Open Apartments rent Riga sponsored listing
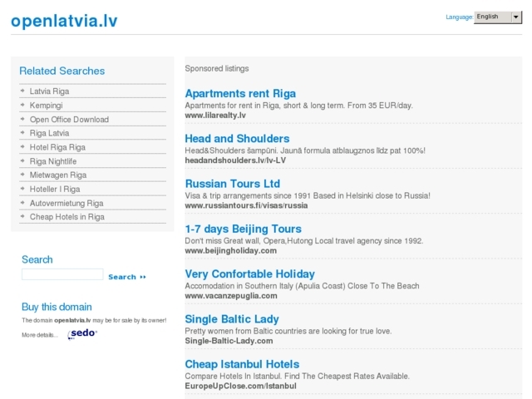The image size is (532, 399). click(240, 93)
